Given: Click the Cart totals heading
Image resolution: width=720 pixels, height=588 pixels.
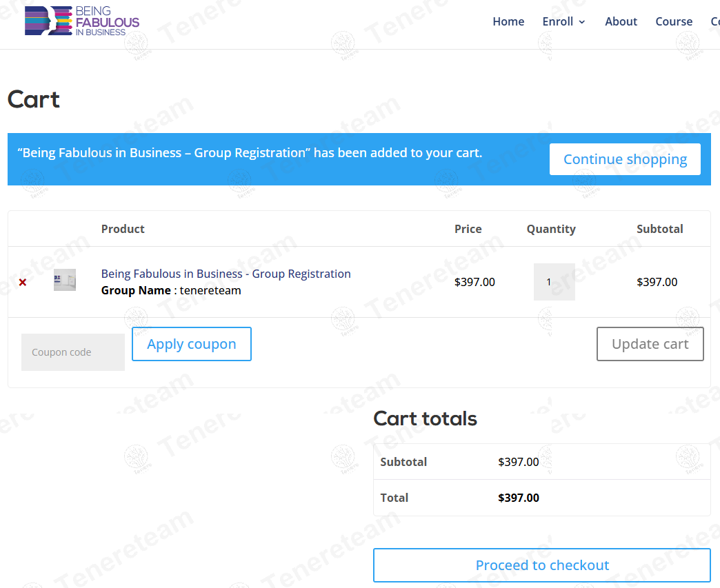Looking at the screenshot, I should (x=426, y=418).
